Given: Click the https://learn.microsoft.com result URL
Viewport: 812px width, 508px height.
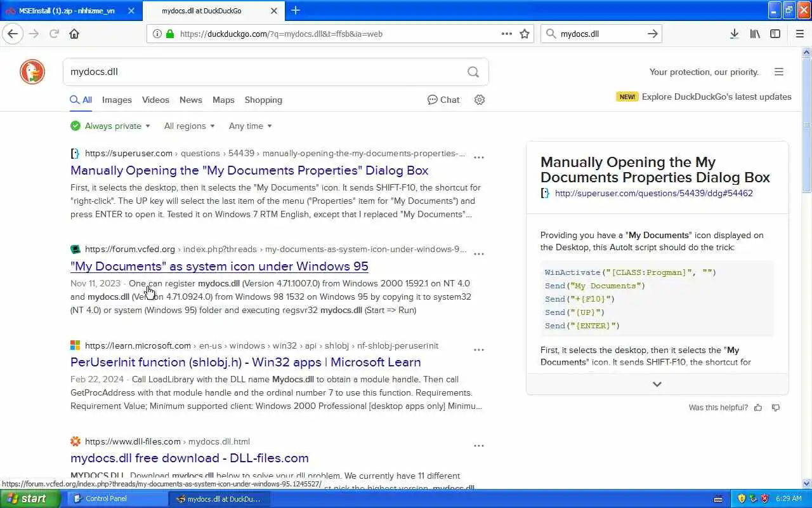Looking at the screenshot, I should click(x=138, y=345).
